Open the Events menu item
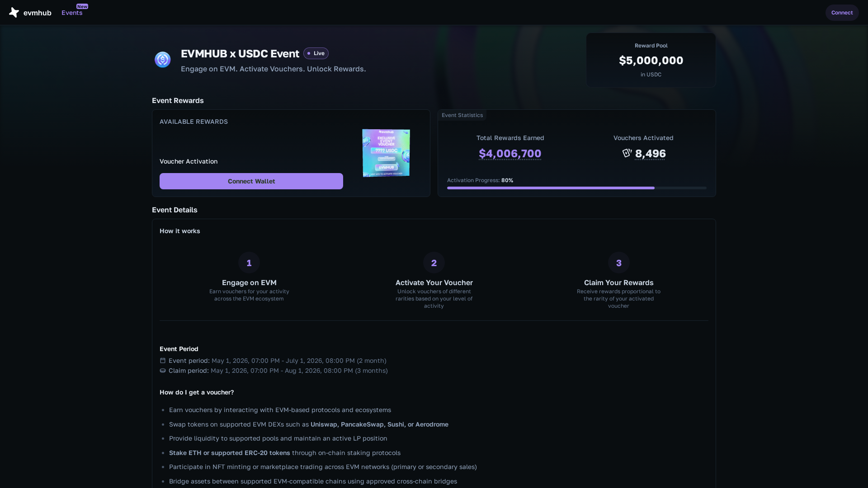Image resolution: width=868 pixels, height=488 pixels. 72,13
